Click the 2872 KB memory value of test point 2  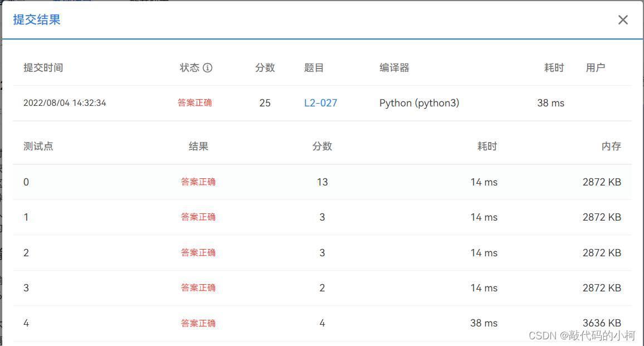pos(602,252)
